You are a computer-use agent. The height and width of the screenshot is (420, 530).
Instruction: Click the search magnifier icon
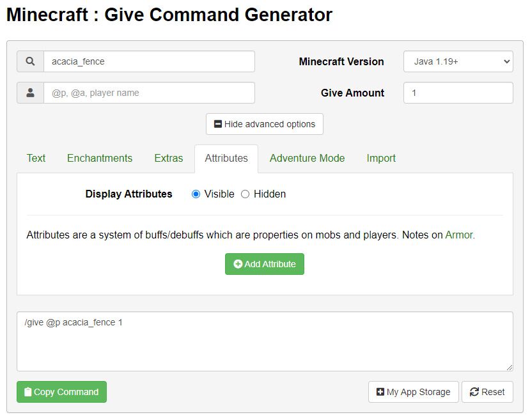click(30, 61)
